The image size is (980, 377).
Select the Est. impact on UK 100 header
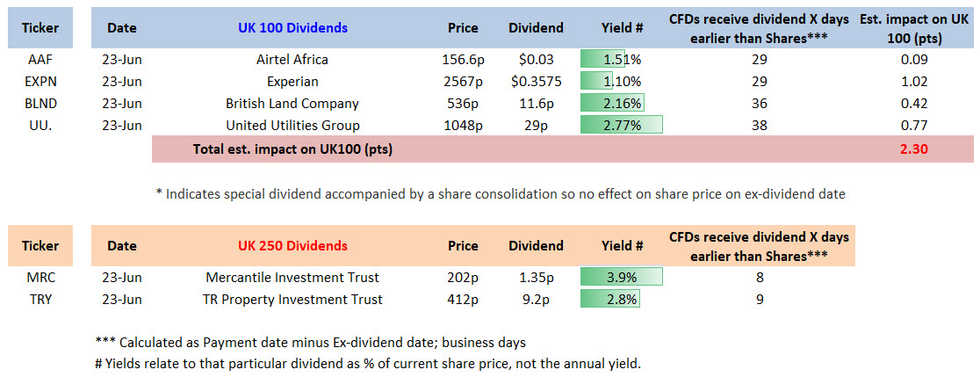[914, 27]
